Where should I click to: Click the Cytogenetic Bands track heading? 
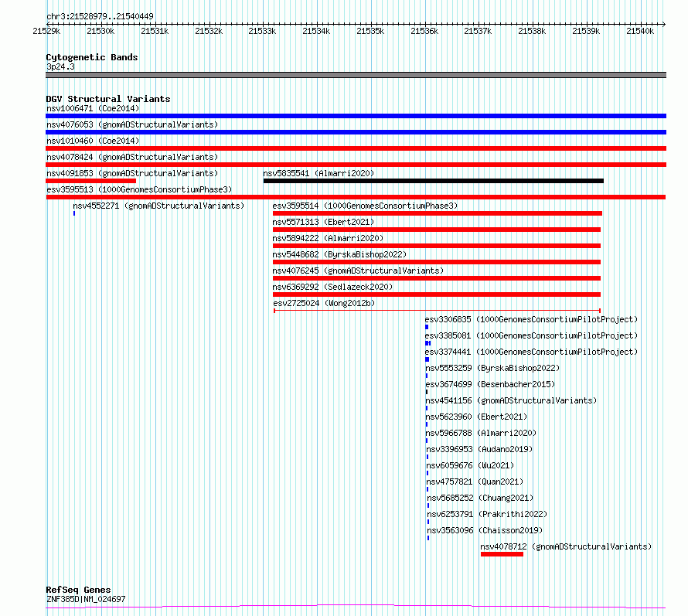click(x=92, y=57)
